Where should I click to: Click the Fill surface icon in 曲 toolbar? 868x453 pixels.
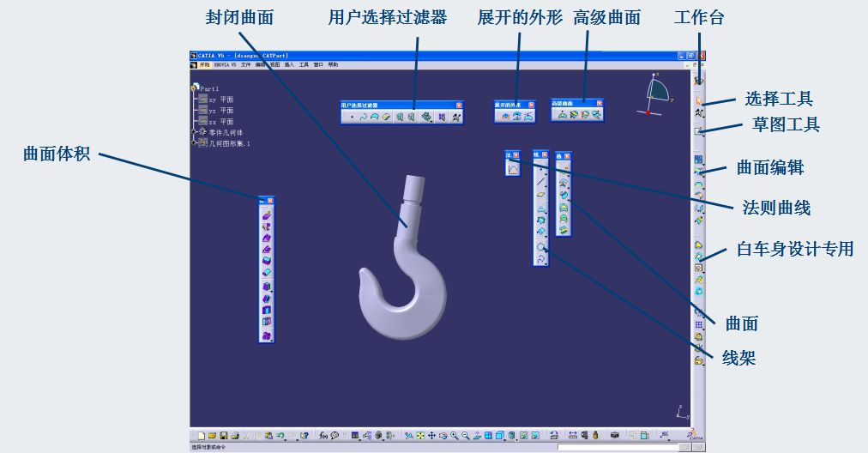(564, 208)
